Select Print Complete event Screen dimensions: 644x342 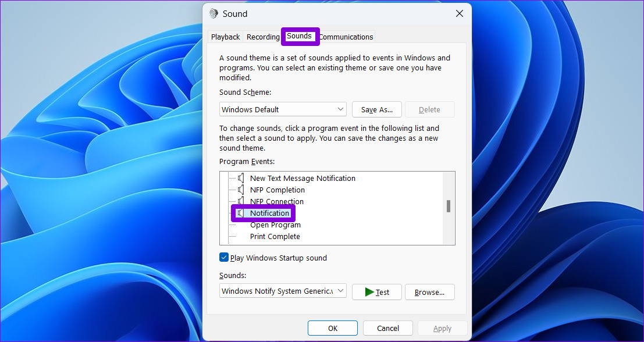pos(275,236)
